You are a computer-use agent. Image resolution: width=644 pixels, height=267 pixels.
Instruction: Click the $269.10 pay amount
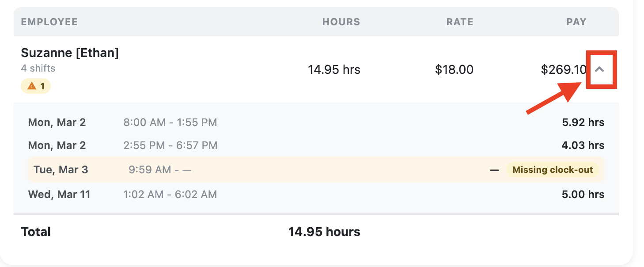coord(564,69)
